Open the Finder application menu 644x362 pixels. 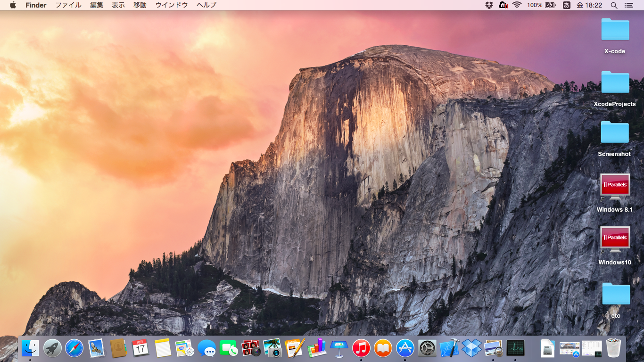36,5
